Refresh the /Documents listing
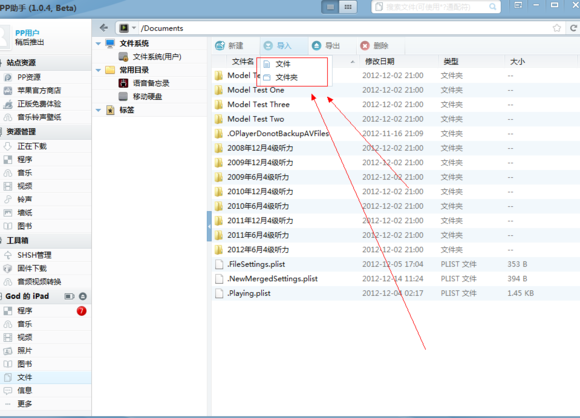Screen dimensions: 580x418 [x=573, y=28]
